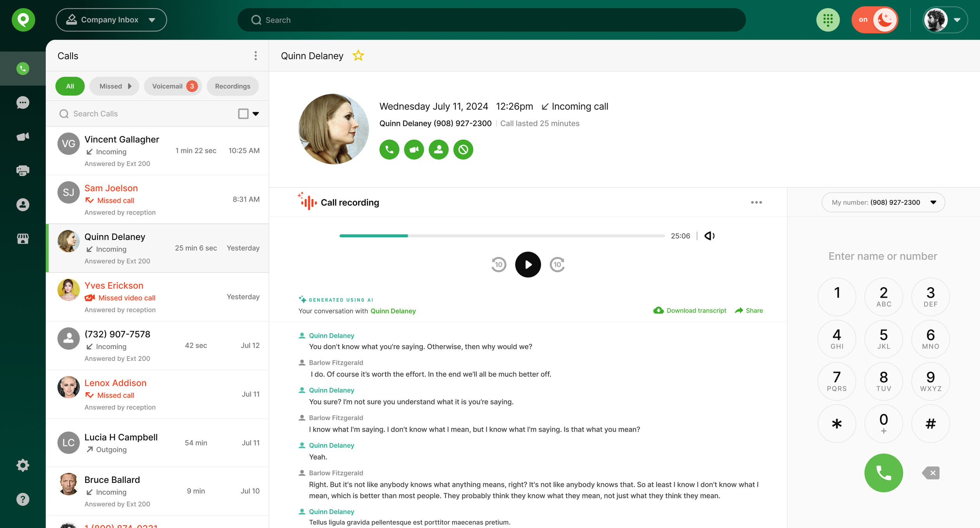Open the Company Inbox dropdown
This screenshot has height=528, width=980.
(x=111, y=20)
